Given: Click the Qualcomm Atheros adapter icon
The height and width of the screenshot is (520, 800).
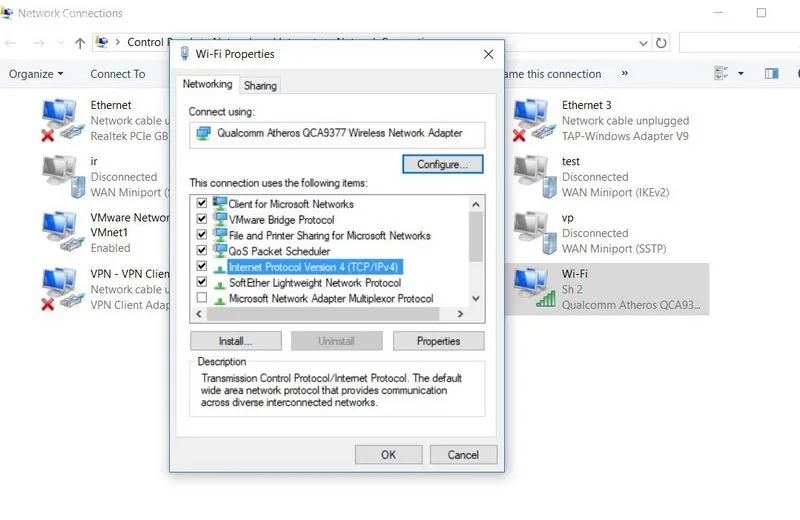Looking at the screenshot, I should (204, 134).
